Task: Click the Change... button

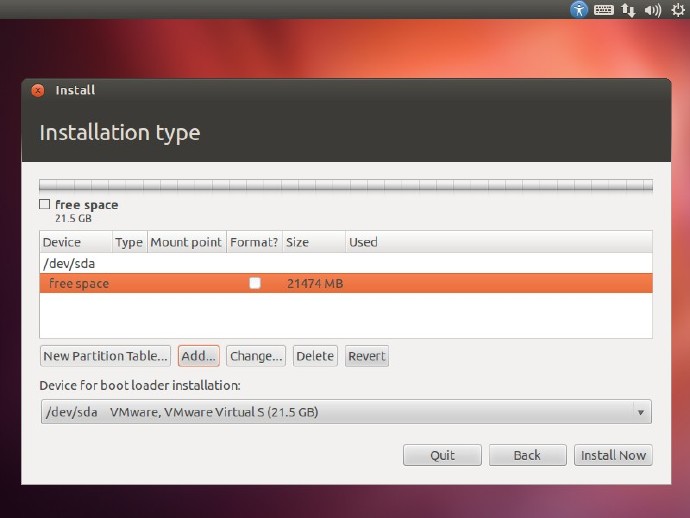Action: click(256, 356)
